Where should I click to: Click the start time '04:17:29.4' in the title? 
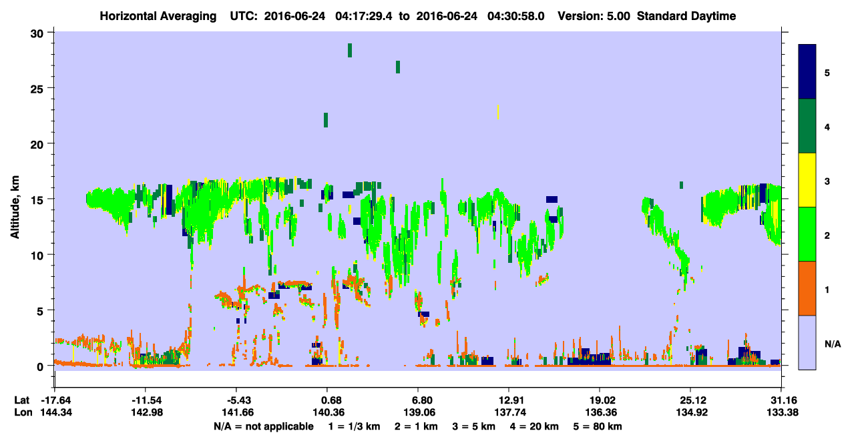tap(365, 16)
